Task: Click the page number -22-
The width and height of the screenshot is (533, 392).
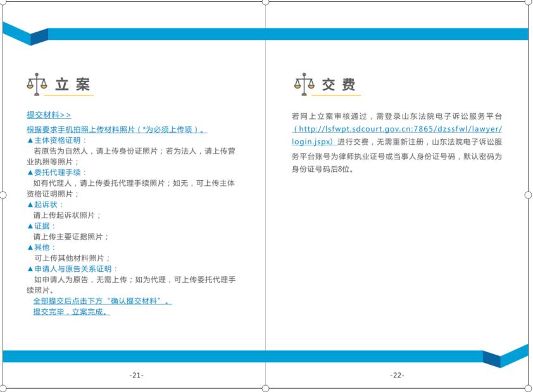Action: point(397,375)
